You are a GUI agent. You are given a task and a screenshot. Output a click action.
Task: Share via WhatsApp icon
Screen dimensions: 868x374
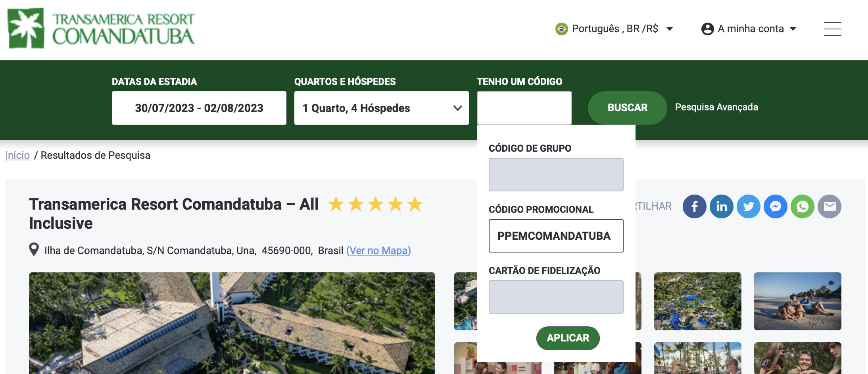coord(802,206)
